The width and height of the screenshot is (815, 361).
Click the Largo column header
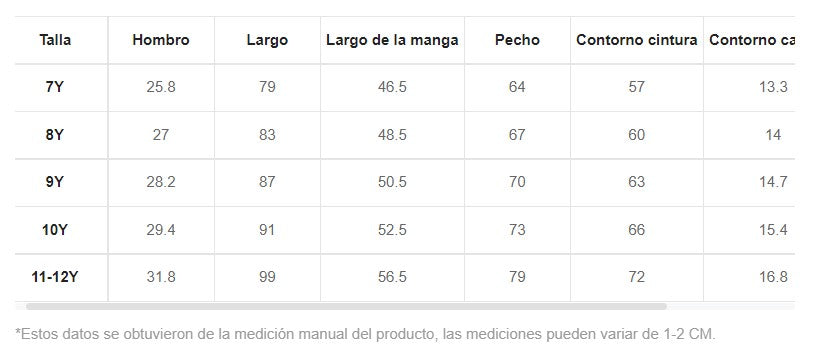pos(267,40)
